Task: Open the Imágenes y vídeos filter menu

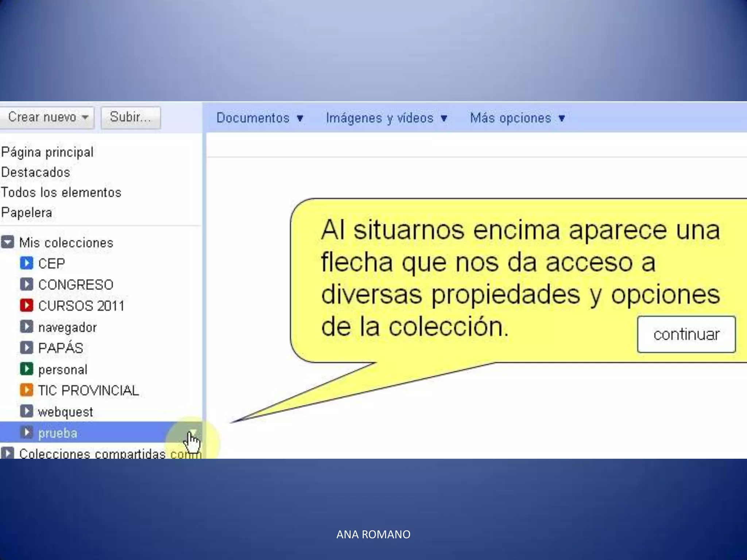Action: coord(386,118)
